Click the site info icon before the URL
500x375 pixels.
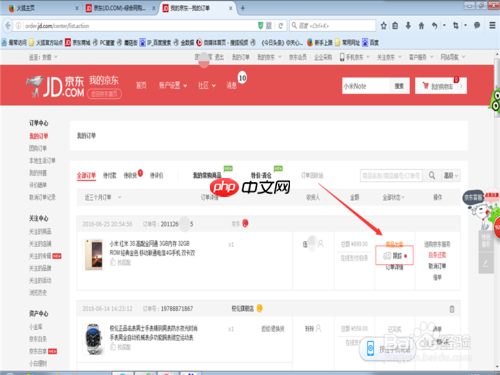pos(19,26)
